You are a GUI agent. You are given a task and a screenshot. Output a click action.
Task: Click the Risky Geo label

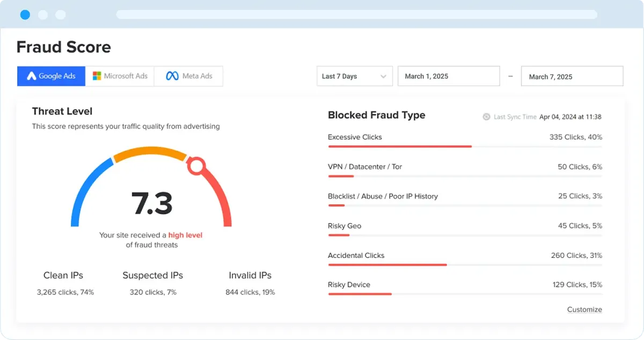(x=345, y=226)
